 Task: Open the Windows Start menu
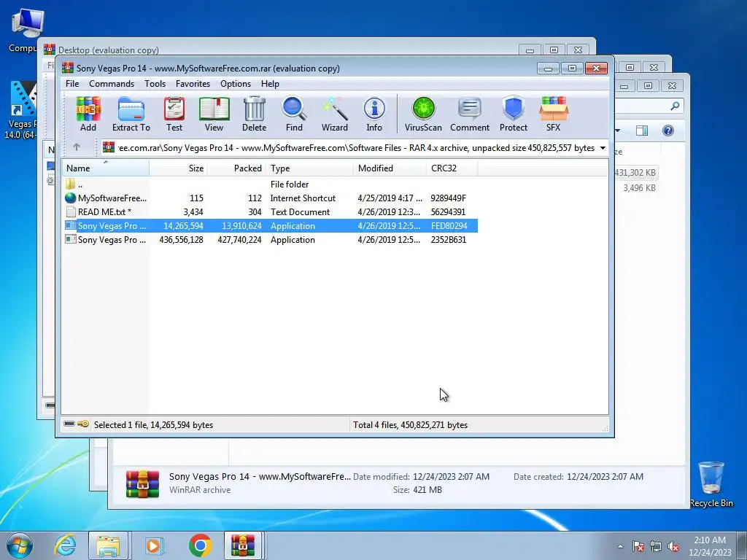pos(19,545)
